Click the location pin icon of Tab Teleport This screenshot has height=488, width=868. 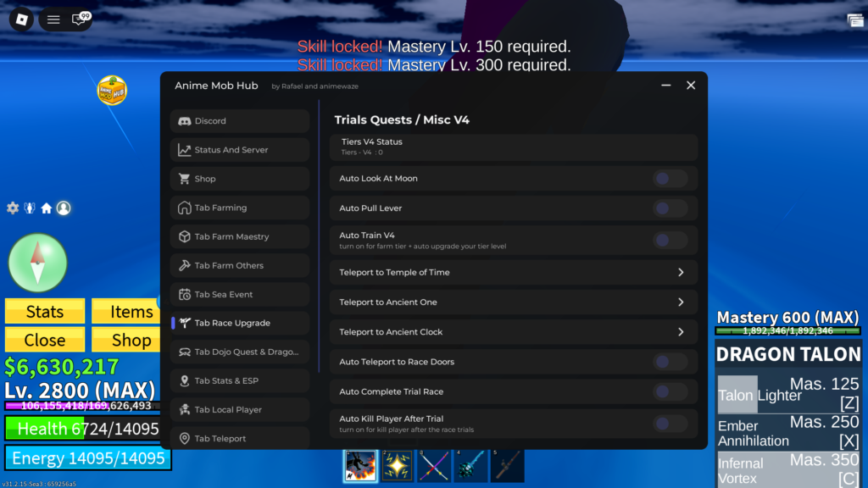click(184, 438)
